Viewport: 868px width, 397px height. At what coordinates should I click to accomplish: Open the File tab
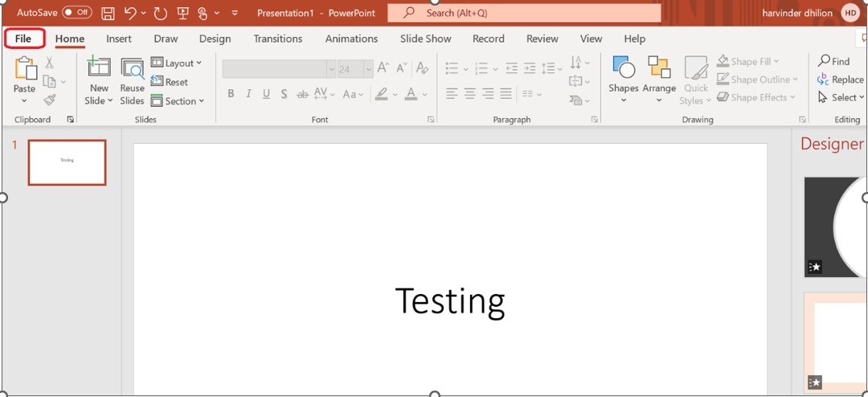tap(23, 39)
